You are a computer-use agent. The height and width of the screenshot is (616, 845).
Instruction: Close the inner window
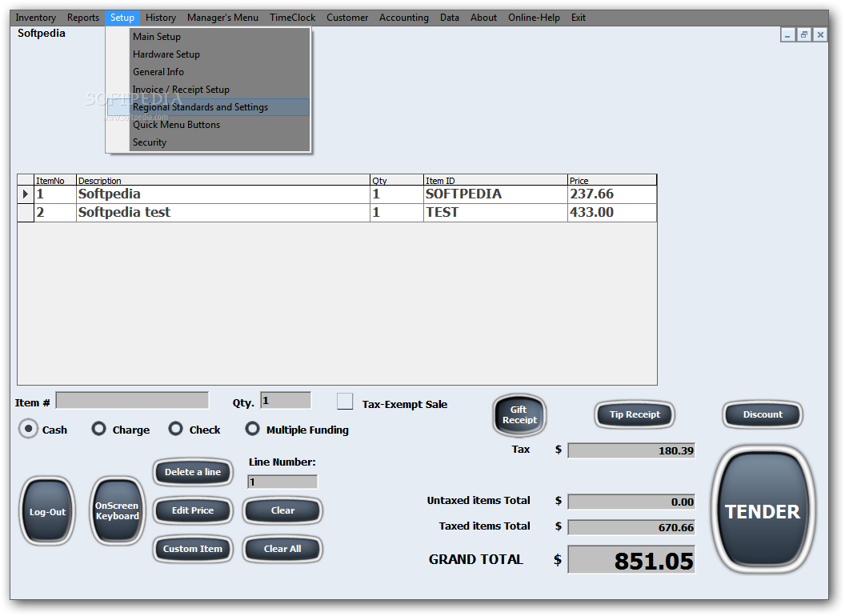coord(820,35)
